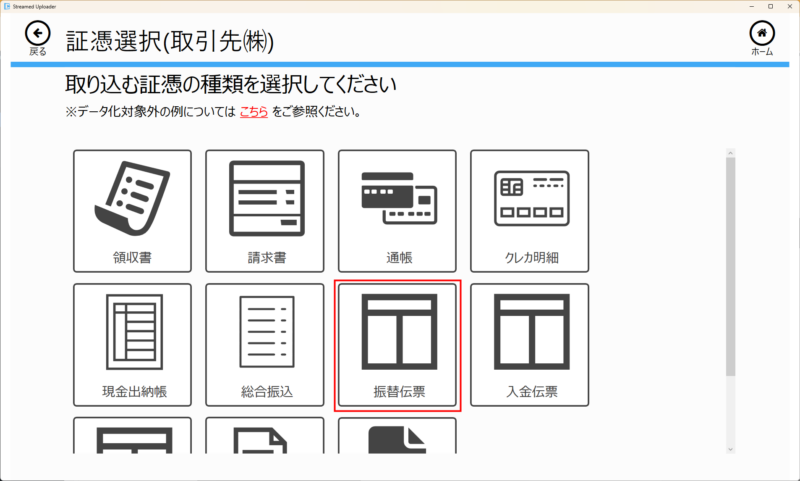Viewport: 800px width, 481px height.
Task: Open the こちら help link
Action: coord(254,112)
